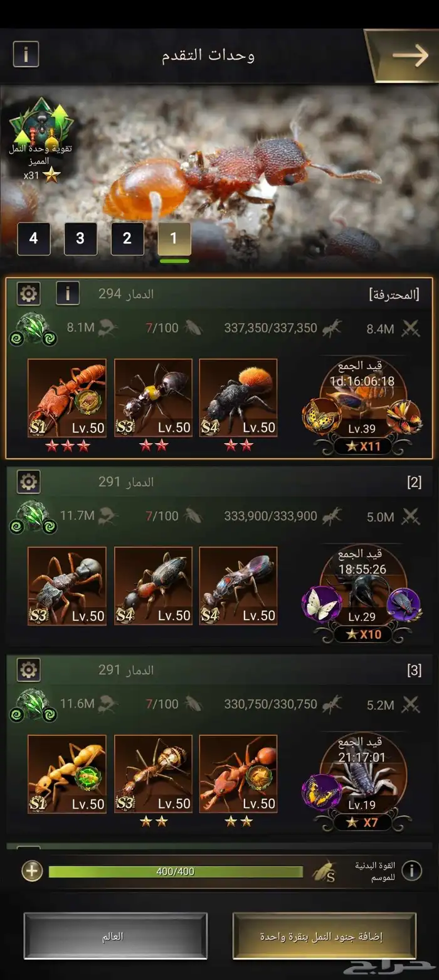Select formation tab 1
This screenshot has width=439, height=980.
(174, 239)
